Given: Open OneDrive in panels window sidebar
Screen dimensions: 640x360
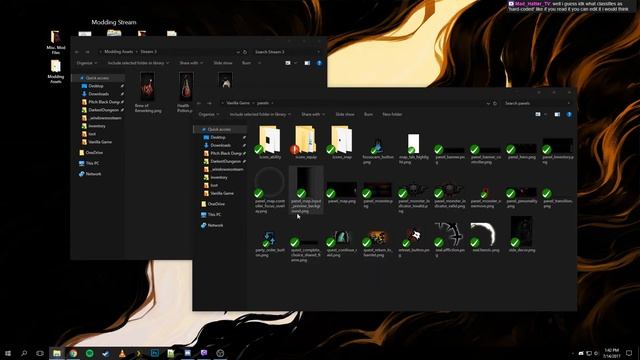Looking at the screenshot, I should click(216, 204).
